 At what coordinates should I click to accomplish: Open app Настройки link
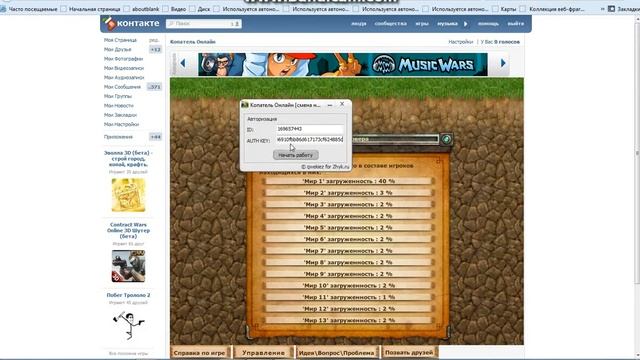(x=460, y=42)
